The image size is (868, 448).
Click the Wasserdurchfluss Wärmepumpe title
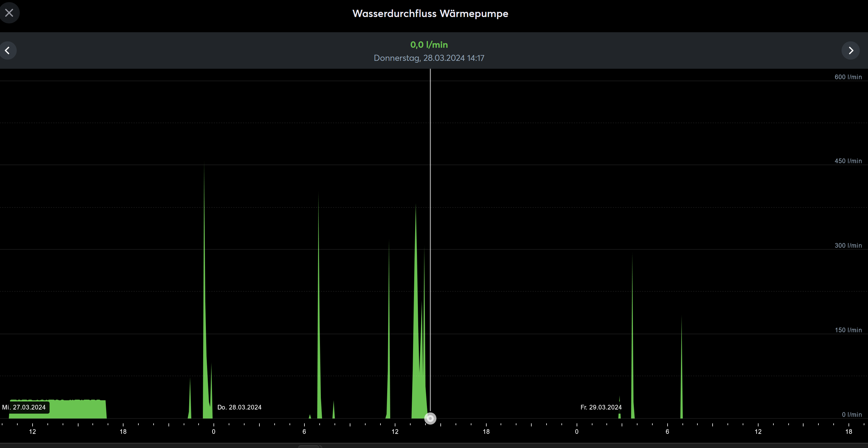430,13
